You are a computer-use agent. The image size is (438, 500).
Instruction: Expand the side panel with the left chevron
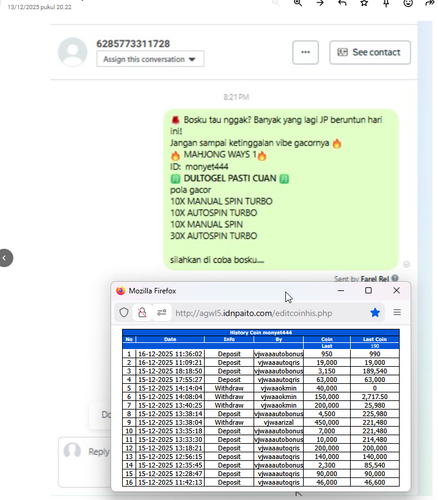(x=5, y=258)
